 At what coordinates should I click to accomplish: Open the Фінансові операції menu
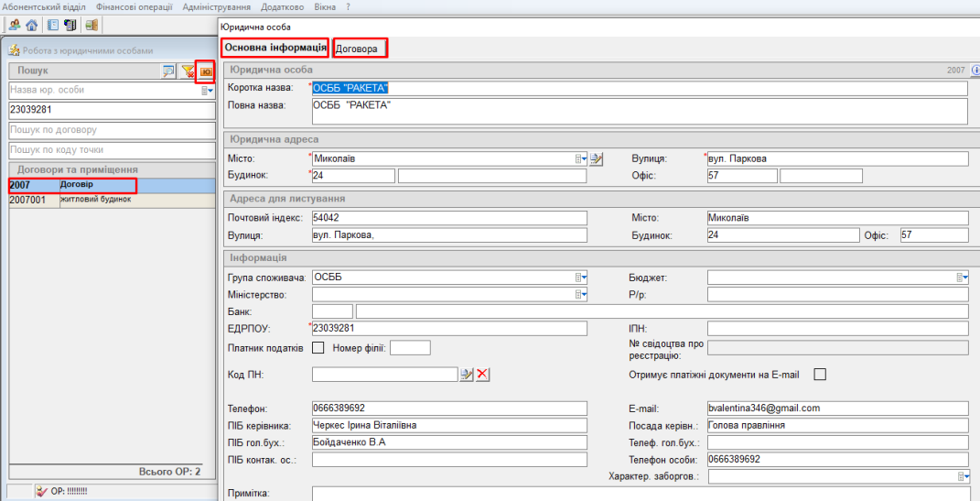click(134, 6)
